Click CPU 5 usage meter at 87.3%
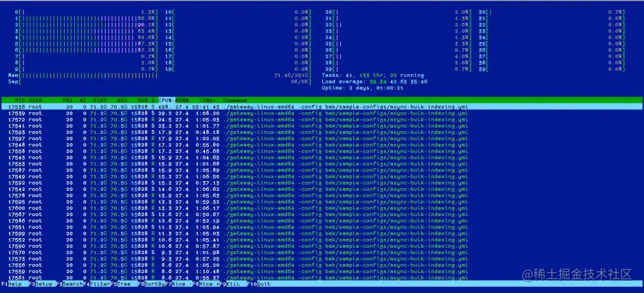 [87, 44]
